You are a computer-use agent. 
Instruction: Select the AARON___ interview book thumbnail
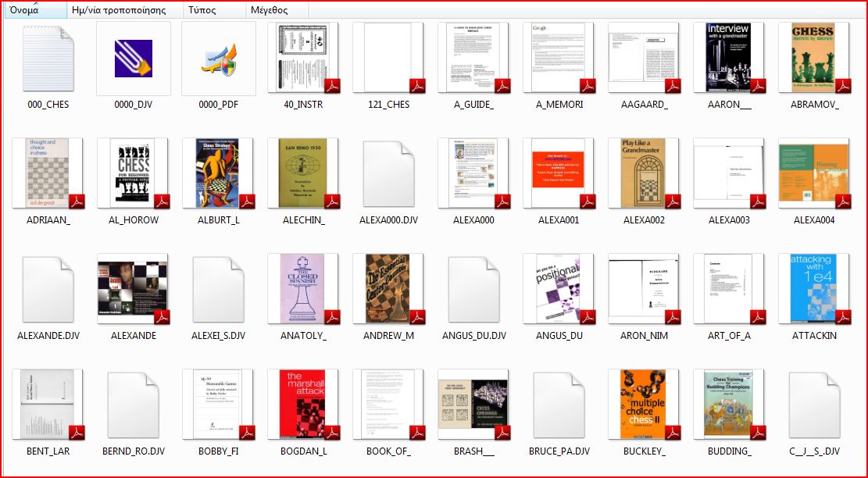730,58
